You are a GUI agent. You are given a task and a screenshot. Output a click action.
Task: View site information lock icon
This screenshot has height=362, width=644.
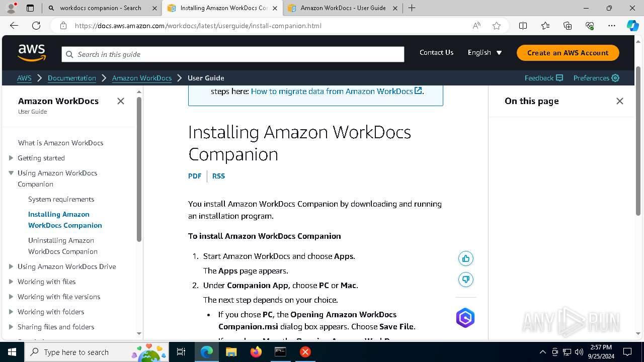point(63,26)
